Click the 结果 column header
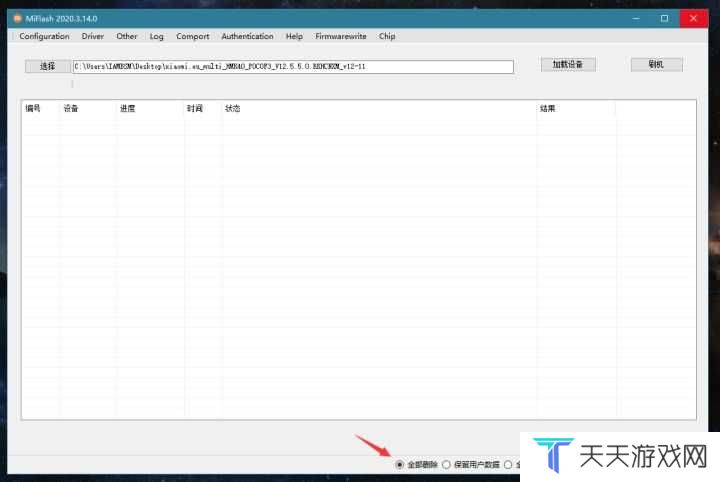This screenshot has height=482, width=720. [548, 108]
